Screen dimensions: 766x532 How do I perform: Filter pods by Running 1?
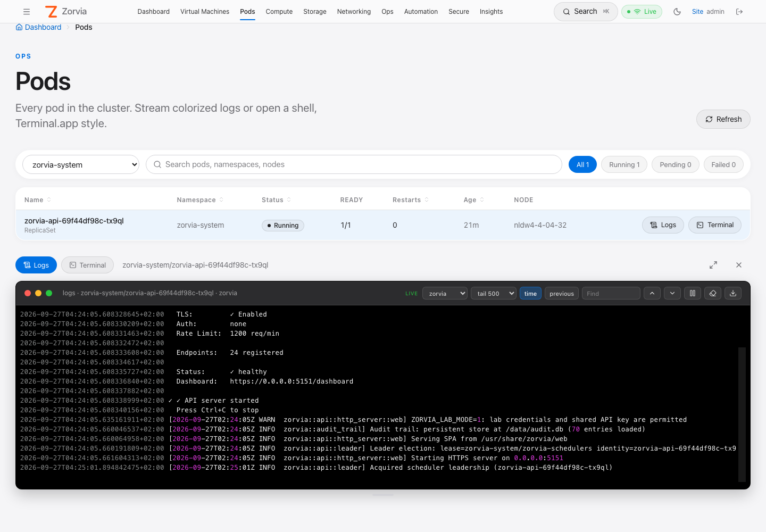pos(625,164)
